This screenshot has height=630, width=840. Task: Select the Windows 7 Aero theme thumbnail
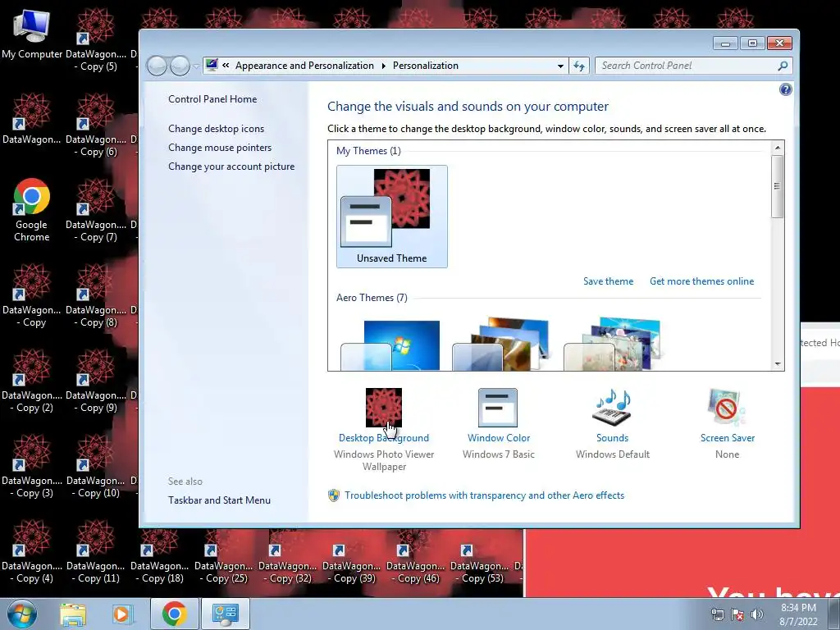point(390,345)
